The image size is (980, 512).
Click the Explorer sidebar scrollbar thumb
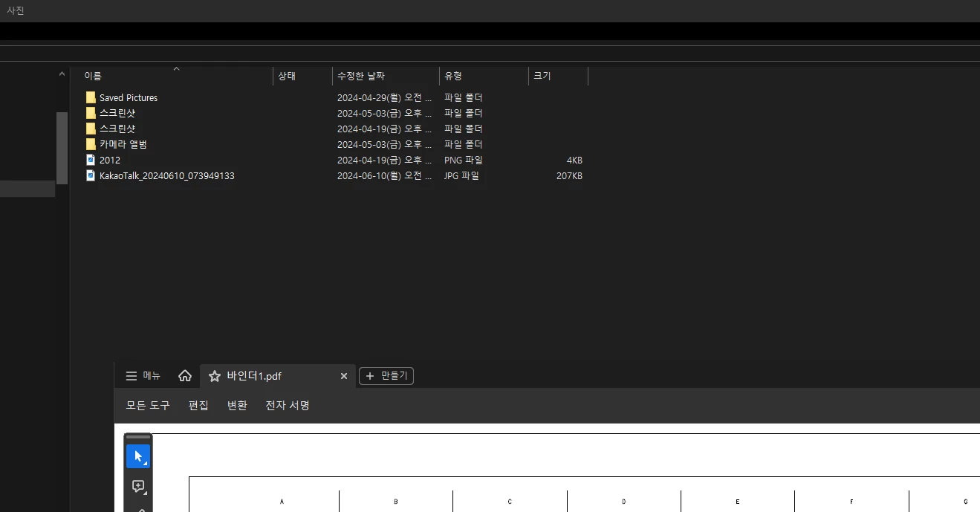click(62, 148)
